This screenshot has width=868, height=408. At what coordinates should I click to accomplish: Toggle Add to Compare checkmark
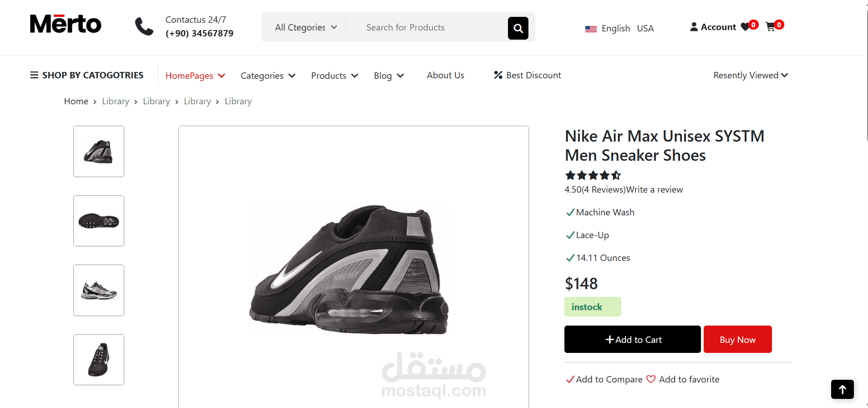(x=570, y=379)
